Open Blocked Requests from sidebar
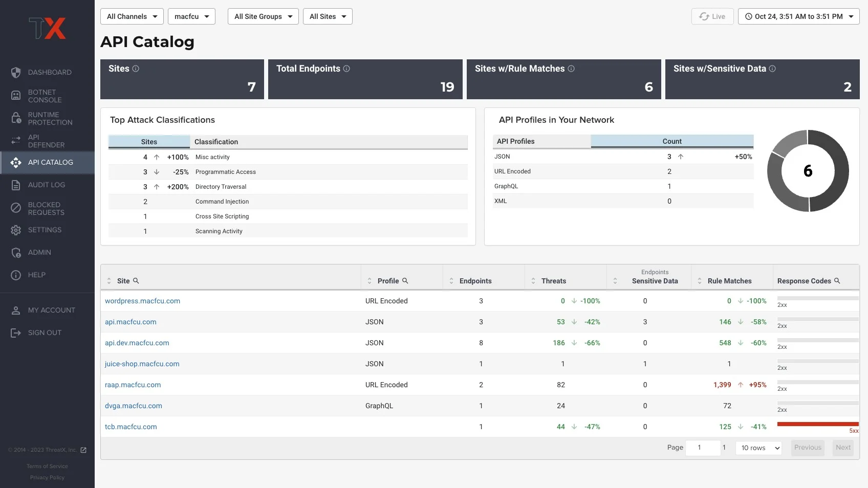 47,208
